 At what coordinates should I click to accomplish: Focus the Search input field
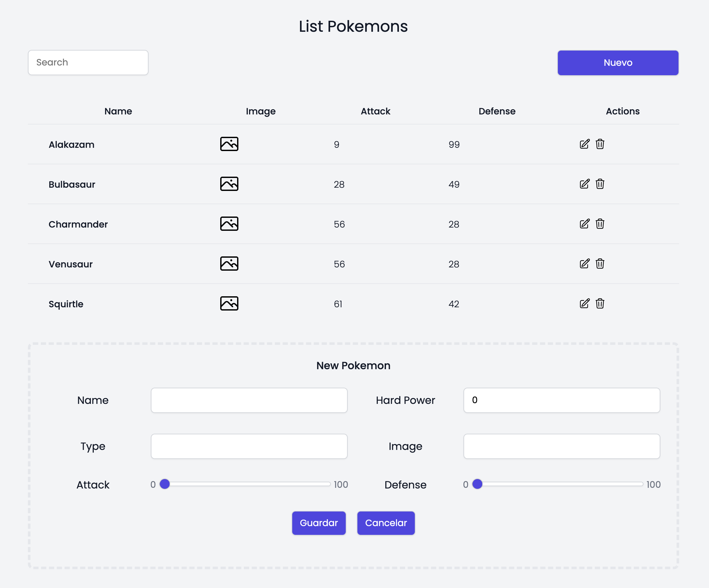click(x=88, y=63)
